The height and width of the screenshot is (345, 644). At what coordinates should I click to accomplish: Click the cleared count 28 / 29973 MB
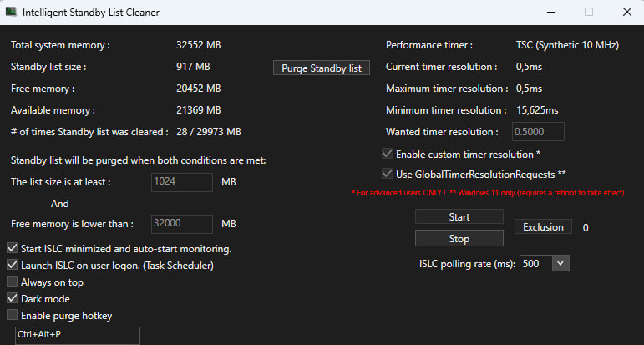[x=209, y=132]
